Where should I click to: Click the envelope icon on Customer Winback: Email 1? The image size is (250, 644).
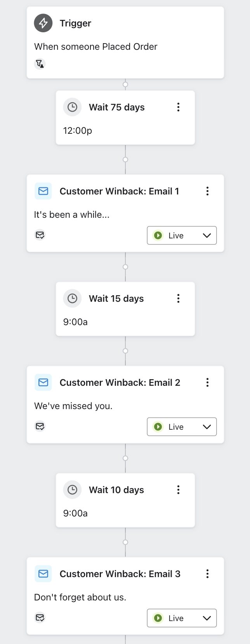43,191
